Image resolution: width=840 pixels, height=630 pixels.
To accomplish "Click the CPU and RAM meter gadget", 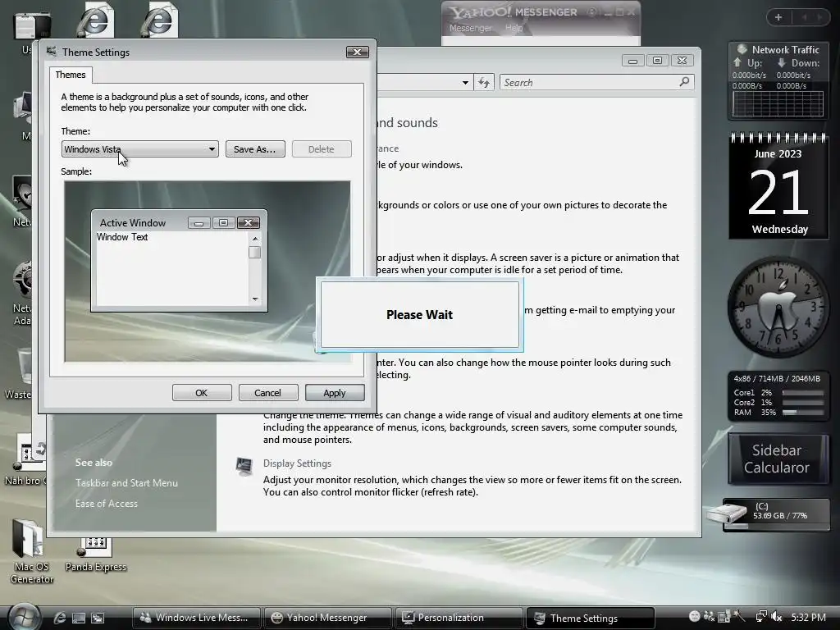I will (x=778, y=395).
